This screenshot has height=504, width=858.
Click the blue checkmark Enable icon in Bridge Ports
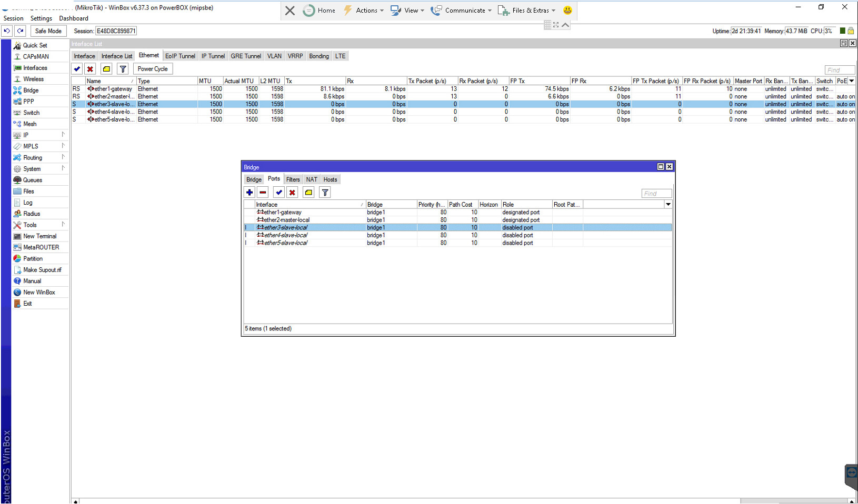pyautogui.click(x=279, y=193)
